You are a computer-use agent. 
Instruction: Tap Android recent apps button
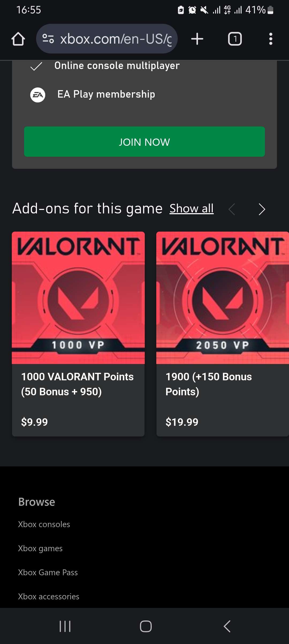[65, 626]
